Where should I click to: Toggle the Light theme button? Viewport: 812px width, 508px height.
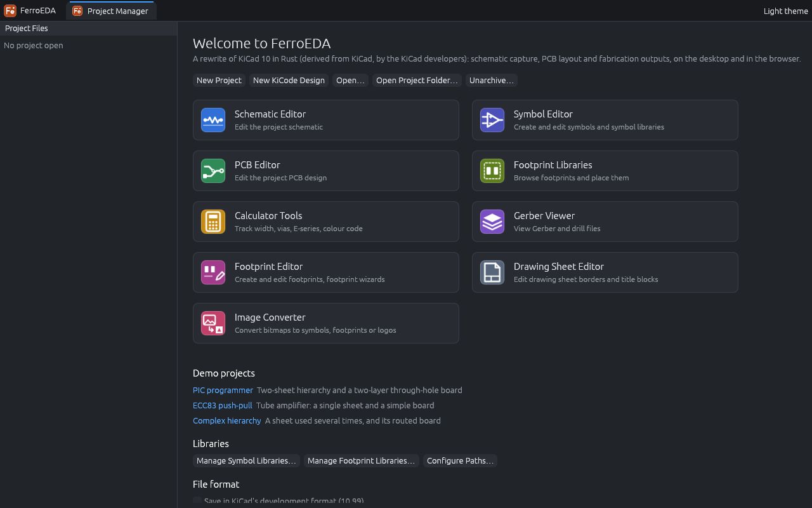click(785, 11)
